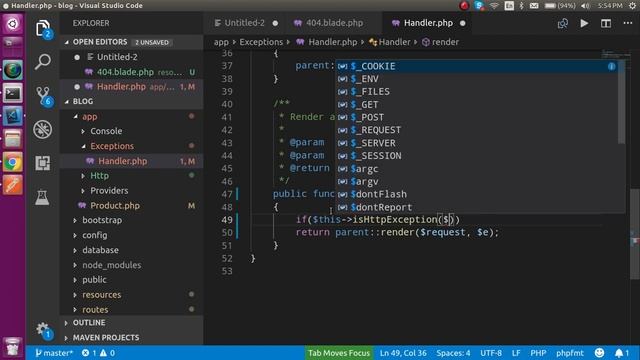Open the Manage gear icon in activity bar
Viewport: 640px width, 360px height.
tap(42, 329)
